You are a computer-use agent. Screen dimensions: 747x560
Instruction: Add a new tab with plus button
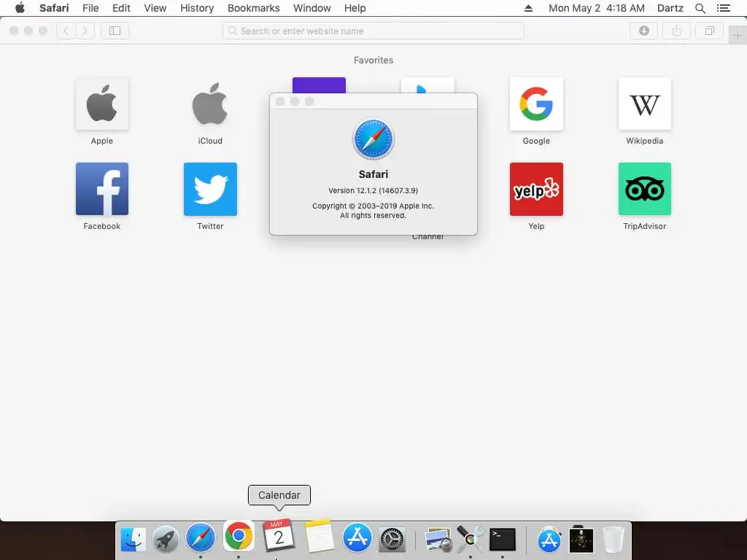(x=738, y=36)
